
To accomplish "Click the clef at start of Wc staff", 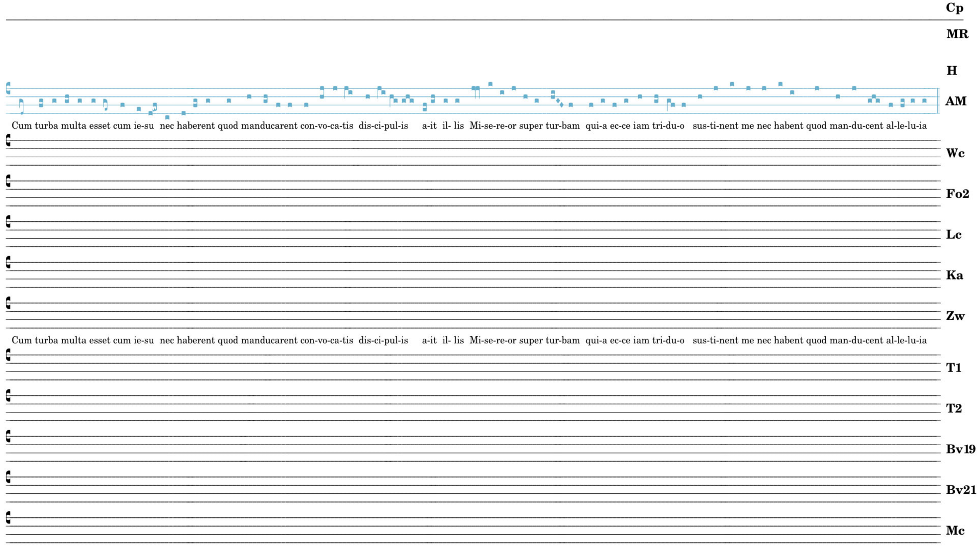I will click(8, 140).
